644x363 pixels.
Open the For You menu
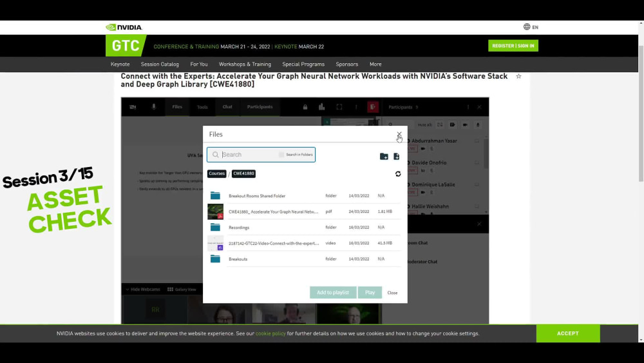pos(199,64)
